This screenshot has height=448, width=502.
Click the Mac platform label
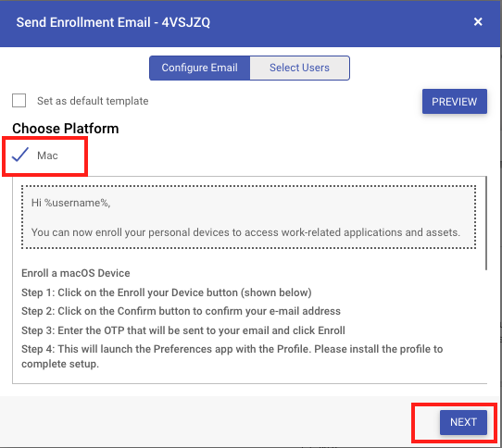47,156
